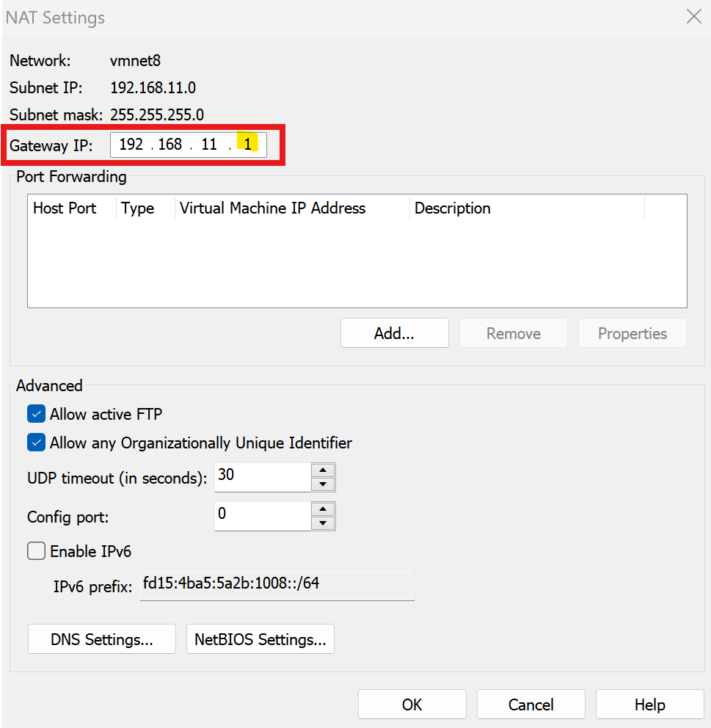Increase UDP timeout with up arrow
Screen dimensions: 711x728
[x=323, y=470]
